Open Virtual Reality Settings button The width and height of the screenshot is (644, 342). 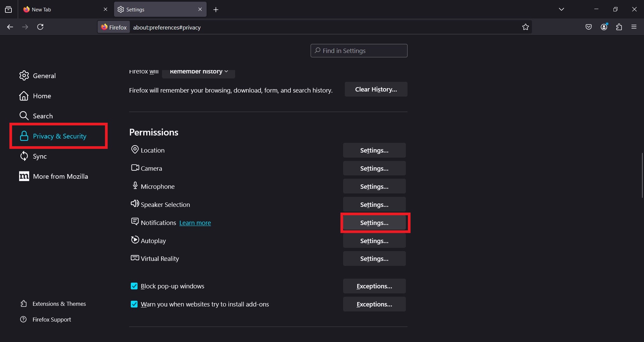click(x=374, y=259)
